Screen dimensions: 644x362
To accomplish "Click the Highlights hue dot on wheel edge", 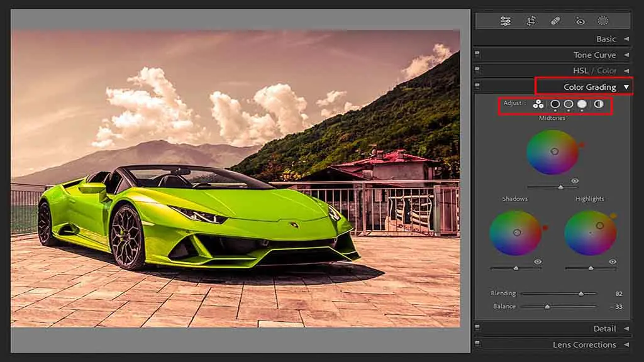I will (613, 216).
